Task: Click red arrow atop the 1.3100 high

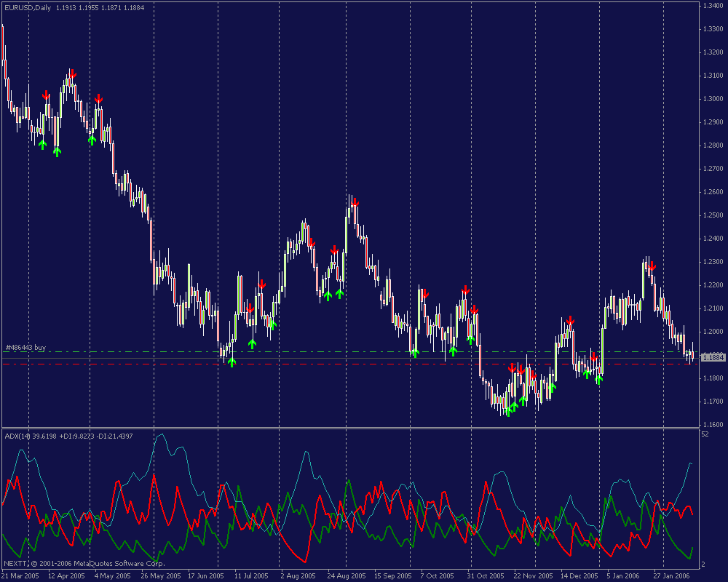Action: click(x=72, y=73)
